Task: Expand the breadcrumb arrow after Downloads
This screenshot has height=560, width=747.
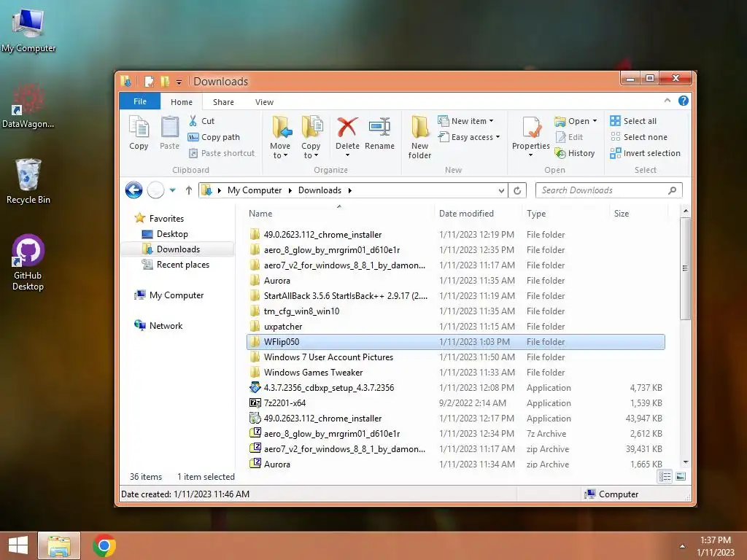Action: 349,190
